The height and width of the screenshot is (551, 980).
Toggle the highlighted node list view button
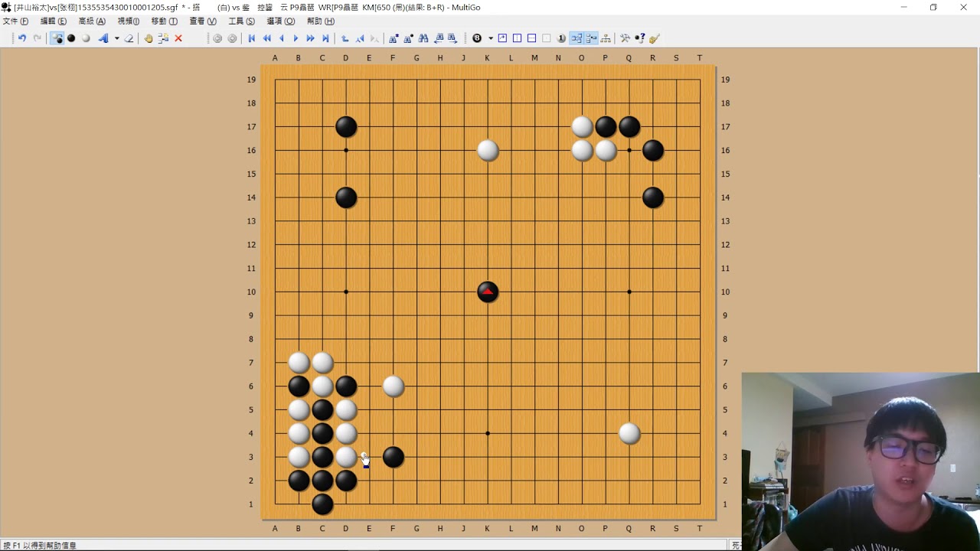pyautogui.click(x=591, y=38)
